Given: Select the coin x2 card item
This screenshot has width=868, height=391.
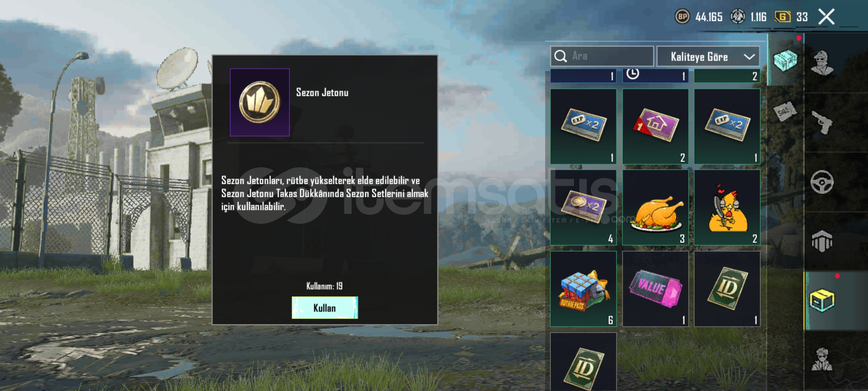Looking at the screenshot, I should (583, 207).
